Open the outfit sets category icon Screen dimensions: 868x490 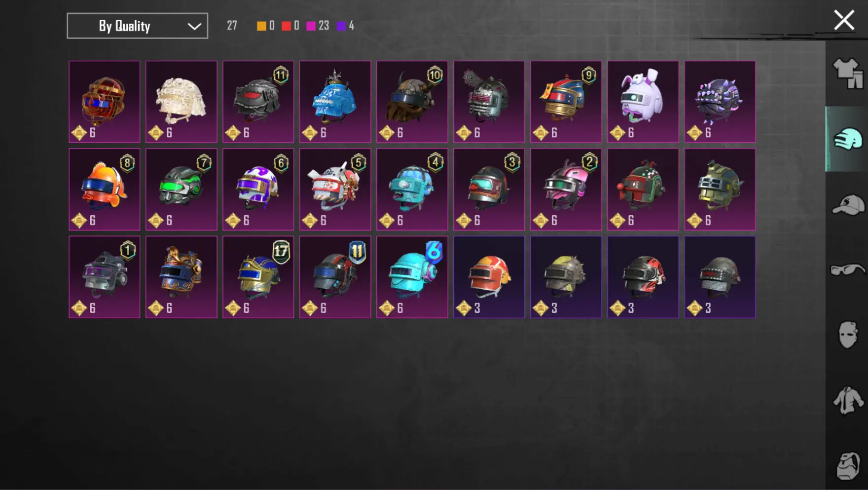pos(848,73)
